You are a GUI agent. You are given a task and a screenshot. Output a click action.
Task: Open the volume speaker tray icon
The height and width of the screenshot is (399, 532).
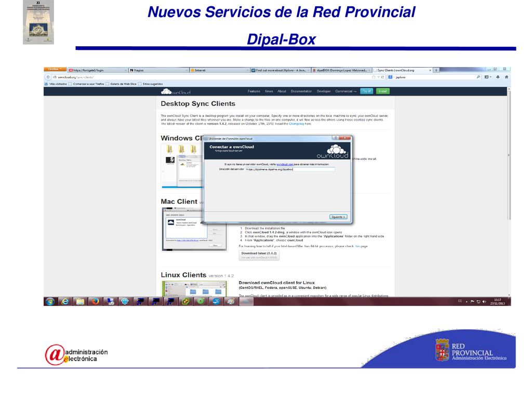484,302
